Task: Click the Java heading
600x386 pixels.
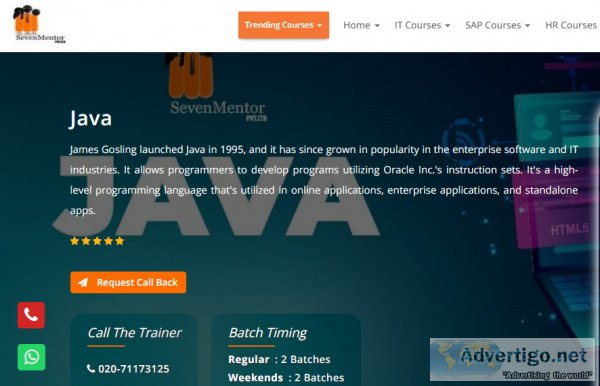Action: pyautogui.click(x=91, y=118)
